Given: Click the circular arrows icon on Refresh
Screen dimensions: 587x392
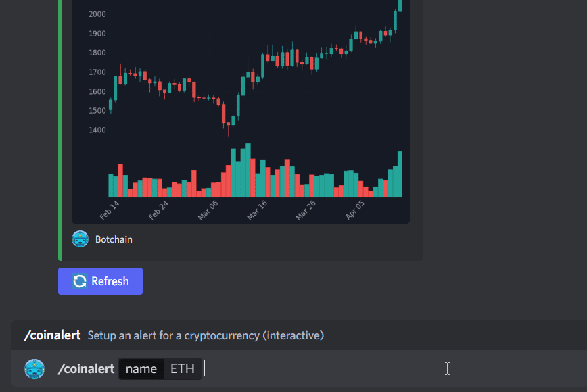Looking at the screenshot, I should pyautogui.click(x=80, y=281).
